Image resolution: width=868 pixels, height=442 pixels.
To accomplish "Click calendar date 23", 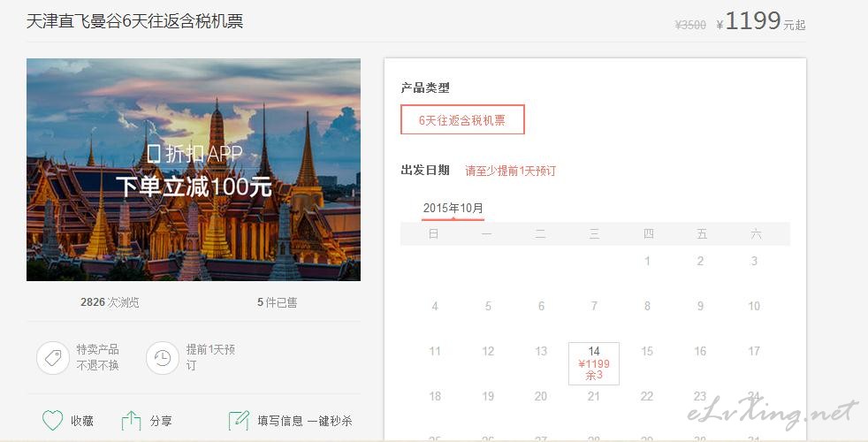I will (x=700, y=396).
